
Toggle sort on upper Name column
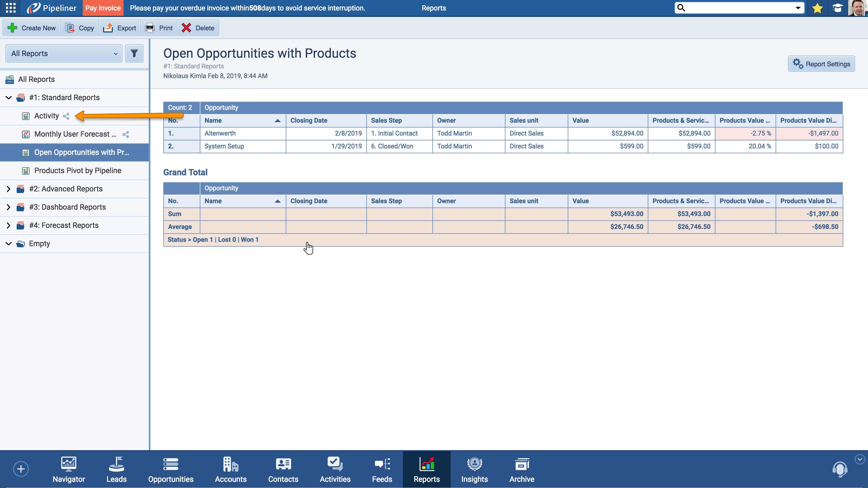[277, 121]
